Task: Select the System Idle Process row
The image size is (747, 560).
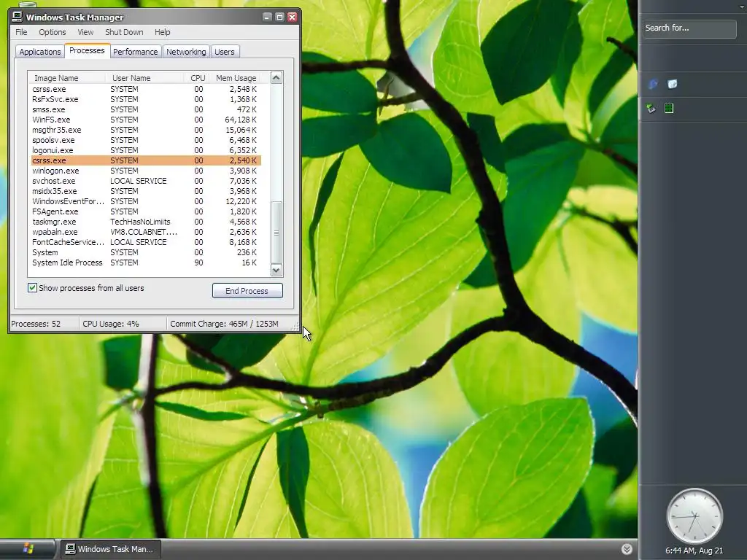Action: 146,262
